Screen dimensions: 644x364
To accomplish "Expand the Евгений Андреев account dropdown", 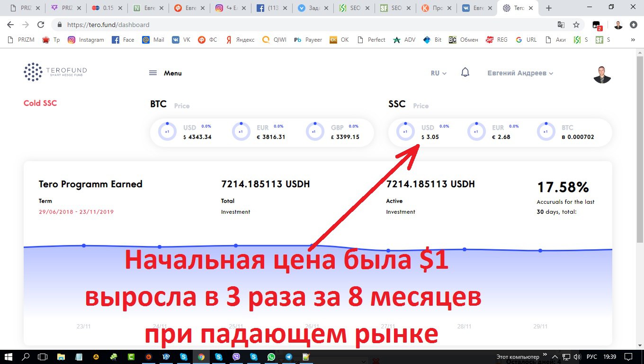I will click(520, 73).
